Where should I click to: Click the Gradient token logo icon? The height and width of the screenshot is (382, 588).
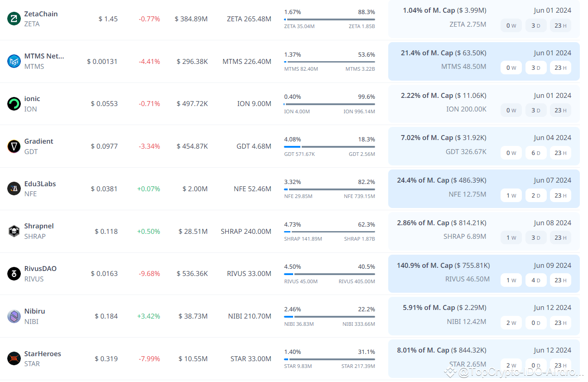(14, 146)
